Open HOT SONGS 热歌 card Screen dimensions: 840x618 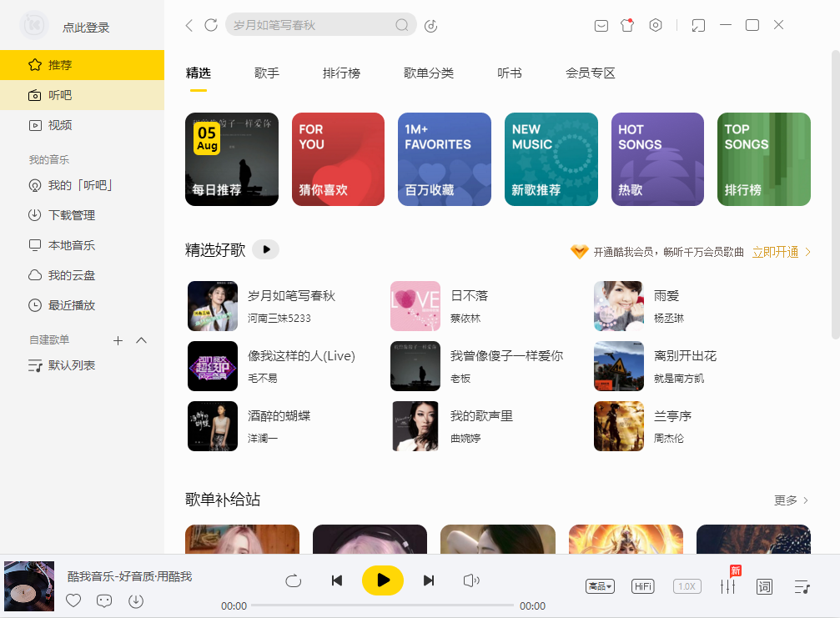click(x=657, y=159)
